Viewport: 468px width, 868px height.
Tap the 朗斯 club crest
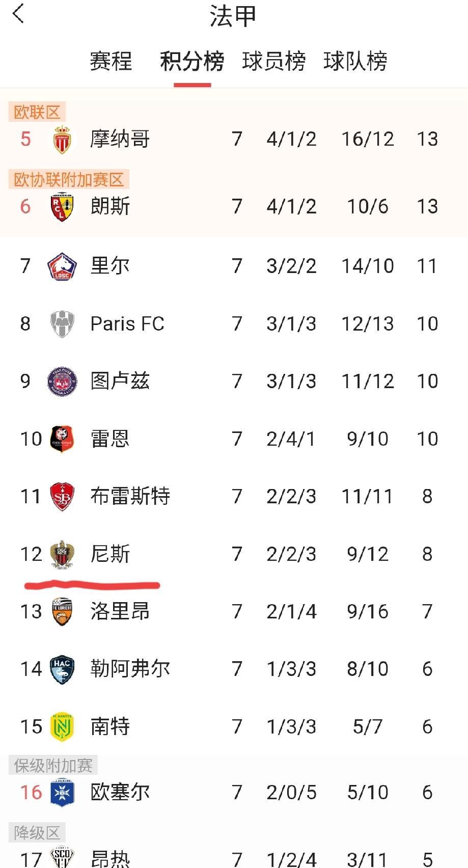click(x=62, y=207)
